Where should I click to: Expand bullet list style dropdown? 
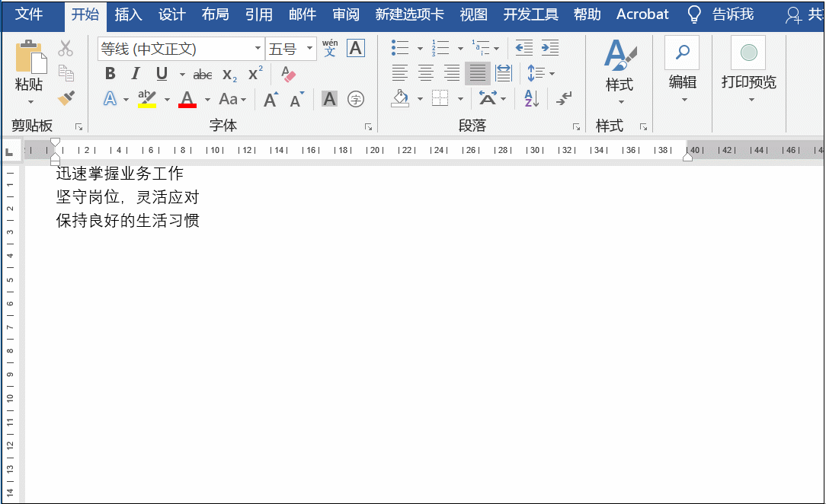click(420, 49)
